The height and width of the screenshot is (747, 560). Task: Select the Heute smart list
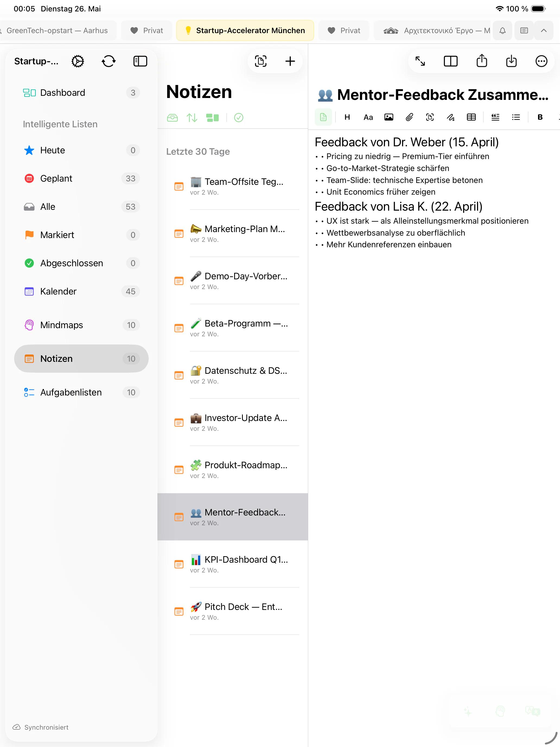click(81, 150)
